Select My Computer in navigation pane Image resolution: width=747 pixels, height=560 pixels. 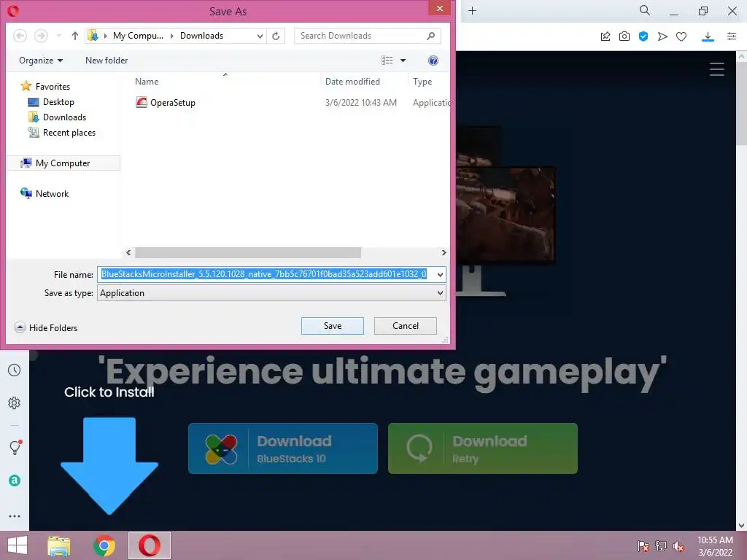[x=64, y=163]
